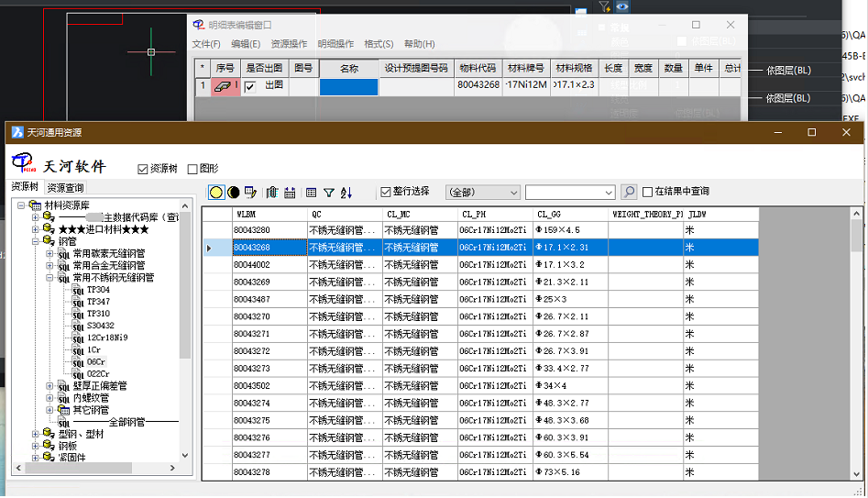Click the tree panel vertical scrollbar thumb
Viewport: 868px width, 498px height.
185,285
